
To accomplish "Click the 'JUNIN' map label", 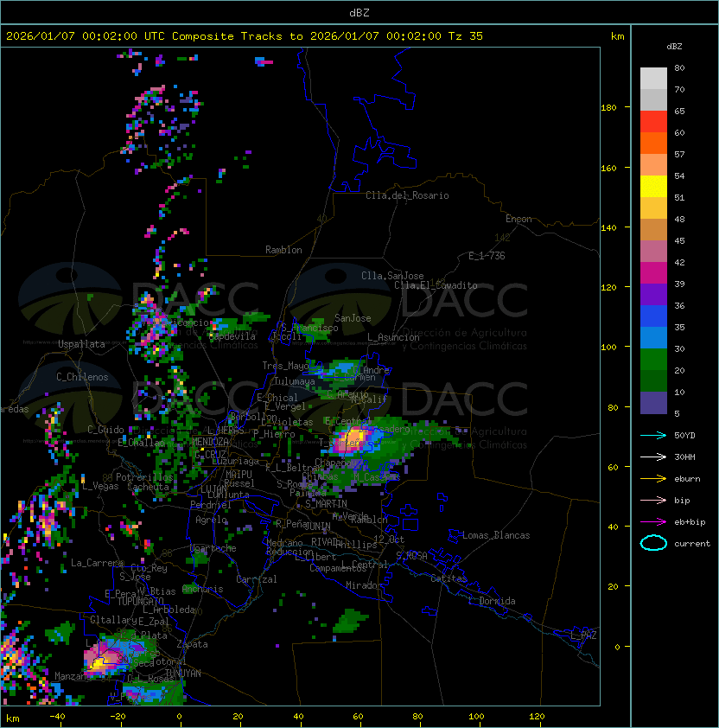I will click(317, 526).
